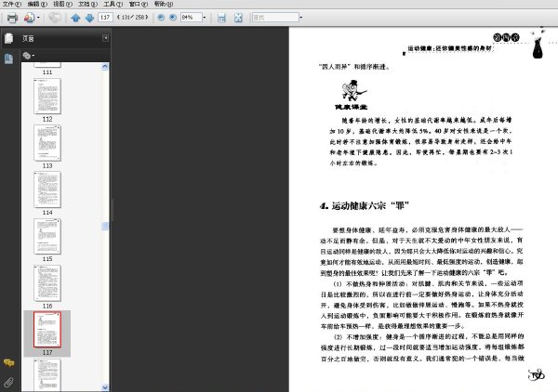The height and width of the screenshot is (392, 558).
Task: Open the 文档 (Document) menu
Action: click(87, 5)
